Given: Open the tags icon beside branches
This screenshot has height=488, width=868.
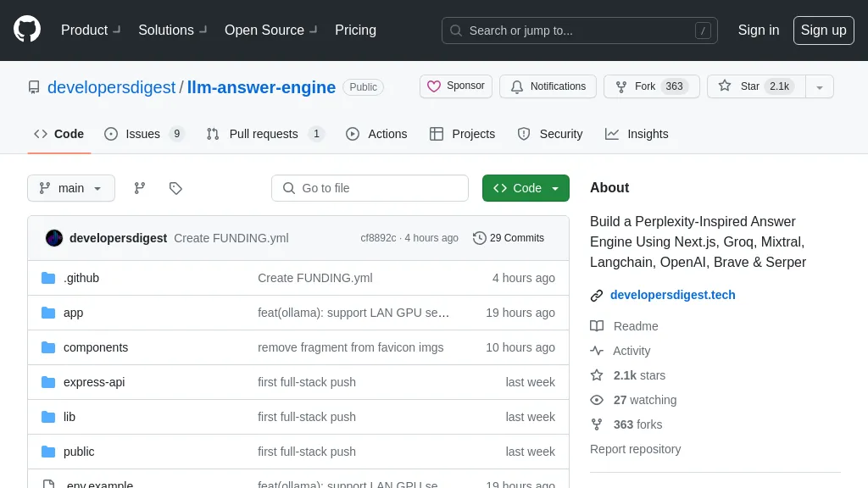Looking at the screenshot, I should 175,188.
